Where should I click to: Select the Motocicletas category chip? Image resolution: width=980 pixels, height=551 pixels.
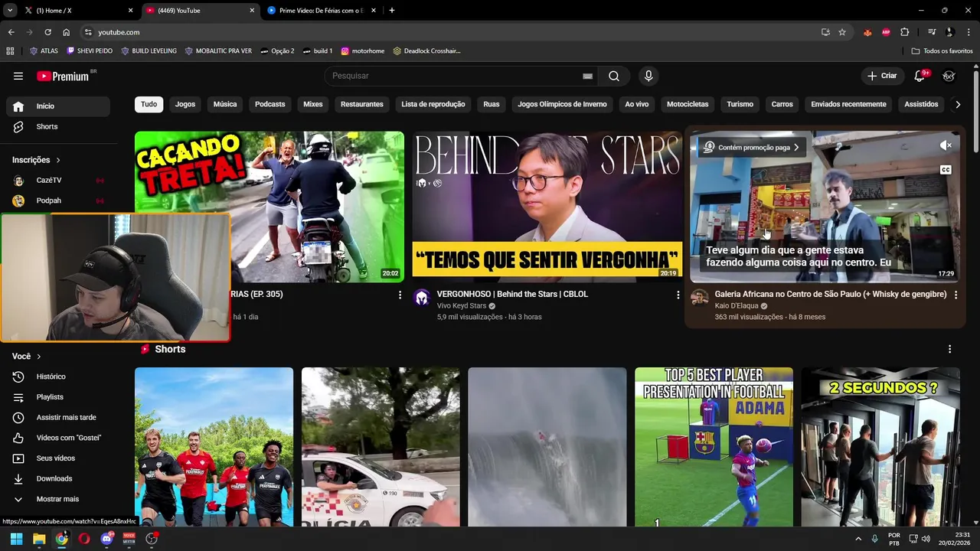(x=688, y=104)
